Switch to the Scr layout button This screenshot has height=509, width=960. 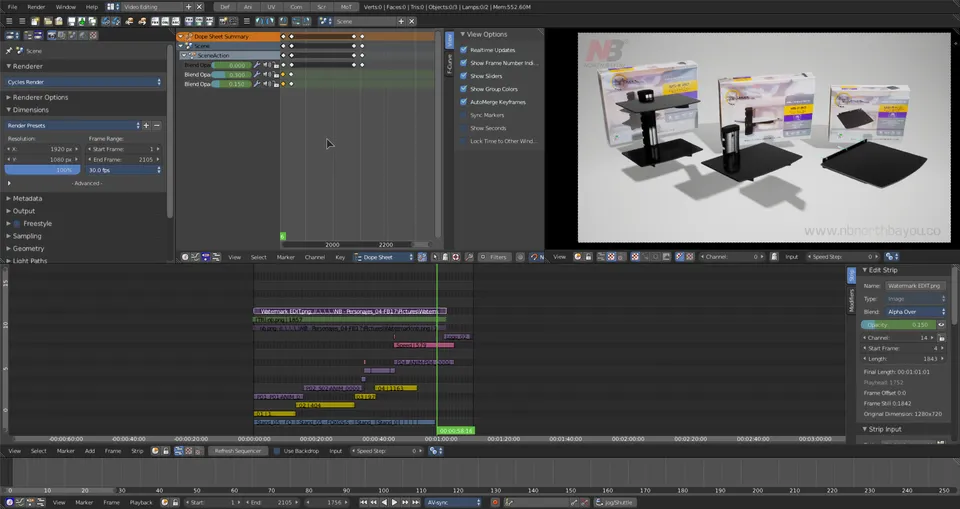tap(321, 7)
